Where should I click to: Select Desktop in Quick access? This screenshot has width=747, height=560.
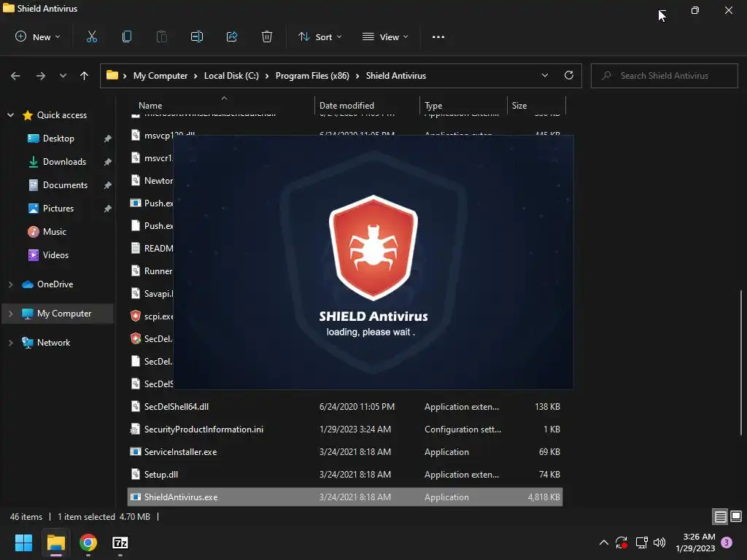[58, 138]
